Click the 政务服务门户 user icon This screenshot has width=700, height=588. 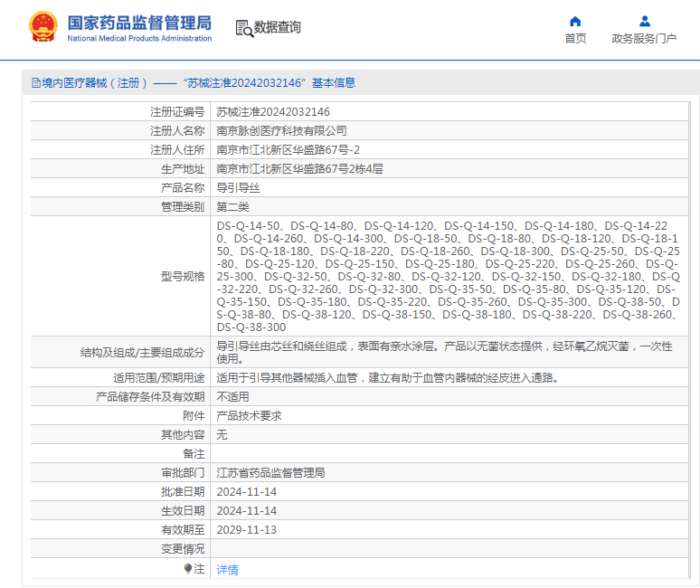pos(644,21)
